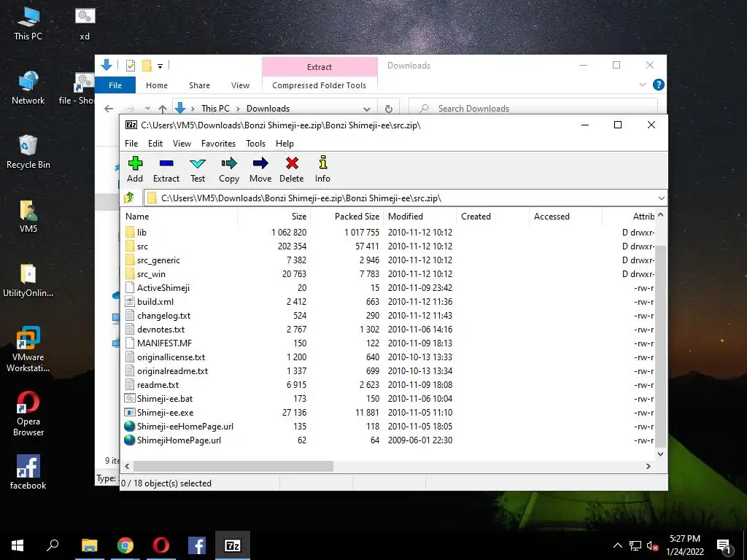
Task: Open the 7-Zip address bar dropdown
Action: [661, 198]
